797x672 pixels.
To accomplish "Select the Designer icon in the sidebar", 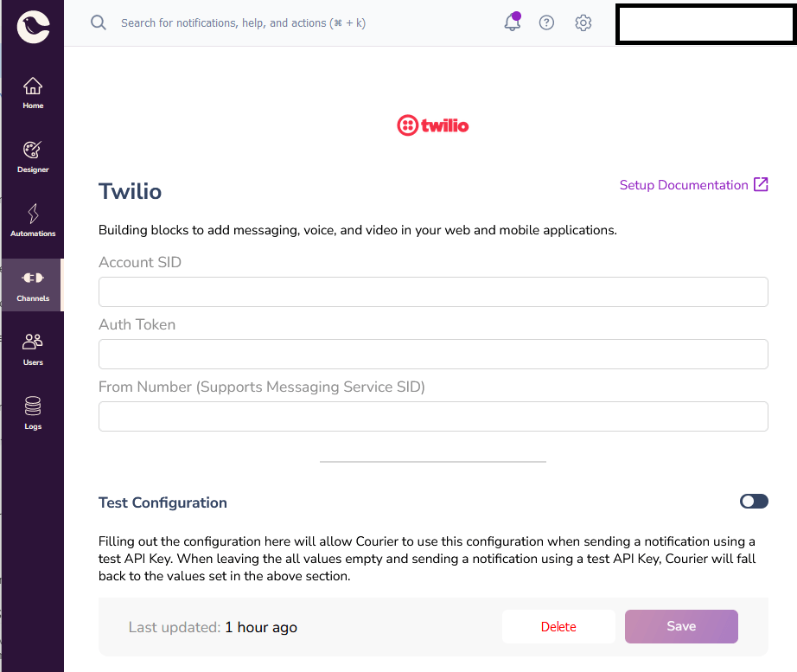I will click(x=32, y=156).
